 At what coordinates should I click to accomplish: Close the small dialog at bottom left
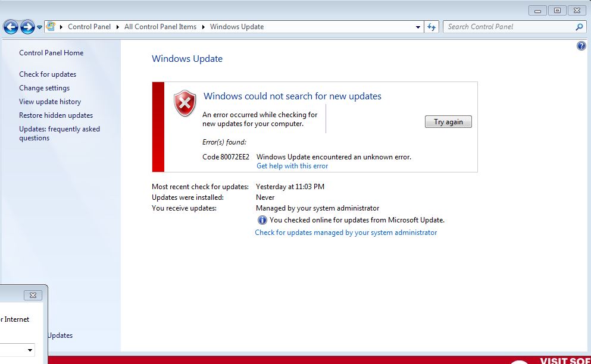tap(33, 296)
